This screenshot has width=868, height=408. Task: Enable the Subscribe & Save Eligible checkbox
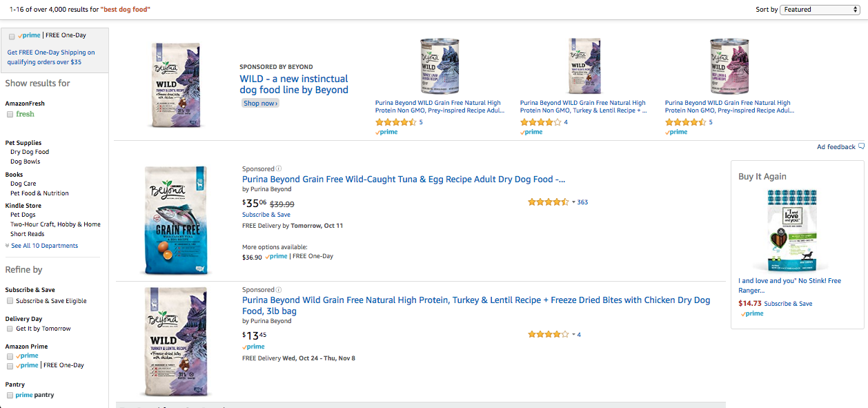pyautogui.click(x=10, y=301)
